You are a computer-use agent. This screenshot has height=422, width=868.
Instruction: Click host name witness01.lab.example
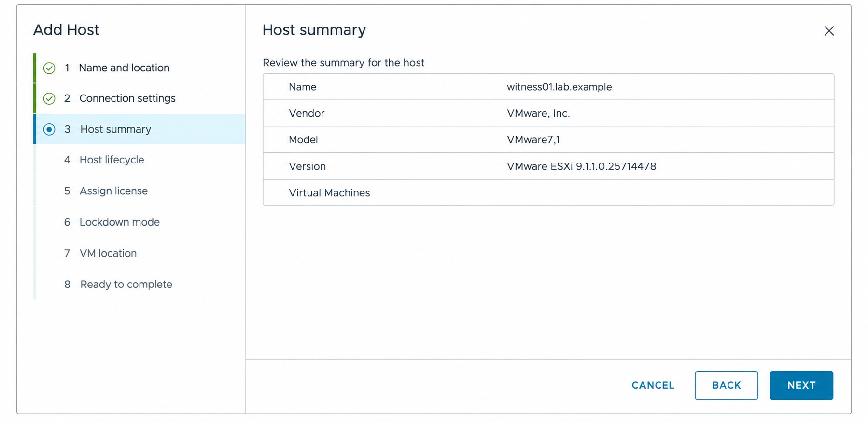559,87
